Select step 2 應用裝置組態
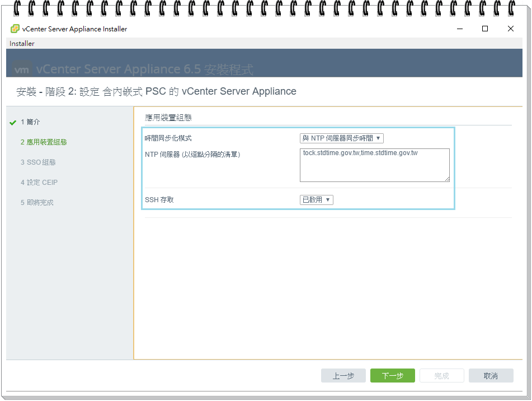The image size is (532, 401). tap(44, 142)
